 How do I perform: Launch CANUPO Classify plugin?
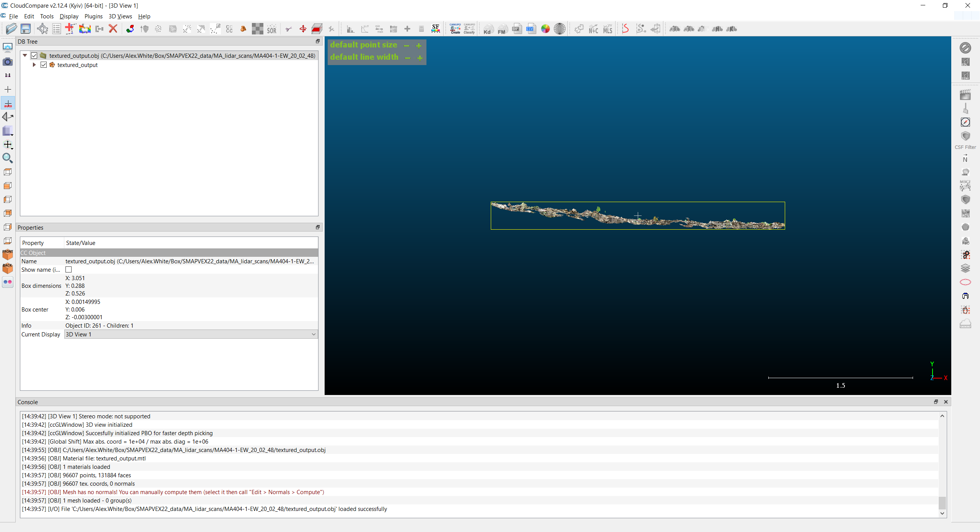pos(469,29)
